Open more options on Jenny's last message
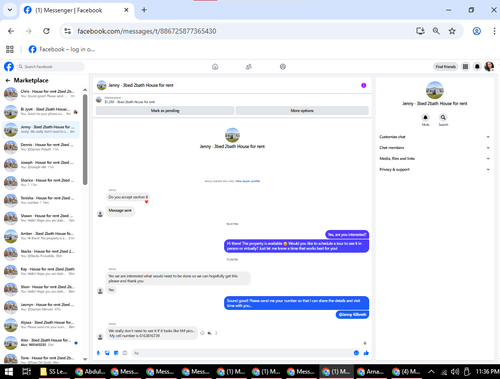This screenshot has width=500, height=379. pyautogui.click(x=216, y=333)
